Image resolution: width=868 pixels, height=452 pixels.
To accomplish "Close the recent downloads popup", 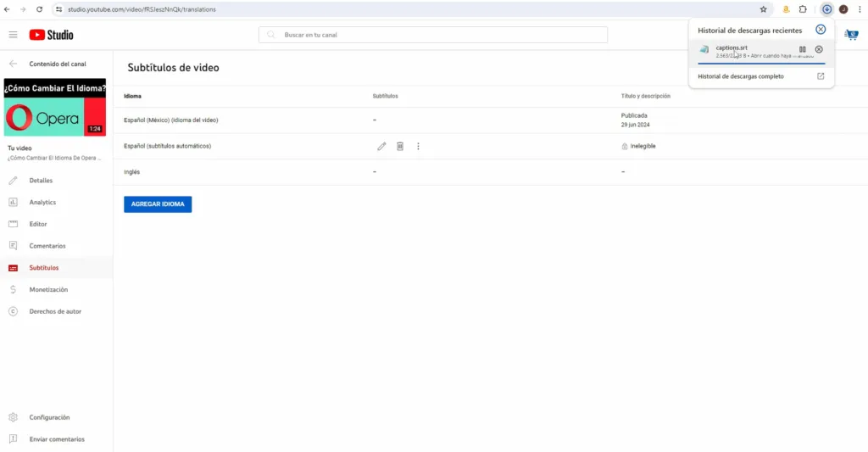I will click(x=821, y=30).
